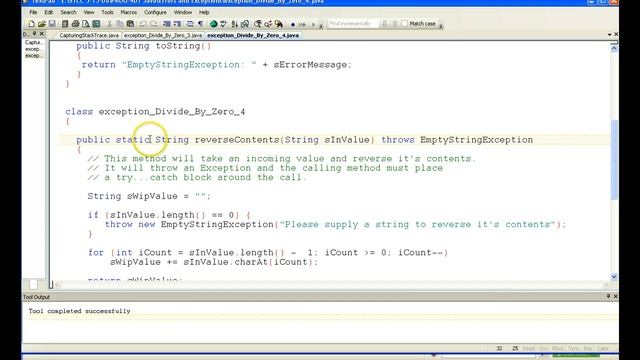Click the vertical scrollbar down arrow
This screenshot has height=360, width=640.
pos(614,277)
